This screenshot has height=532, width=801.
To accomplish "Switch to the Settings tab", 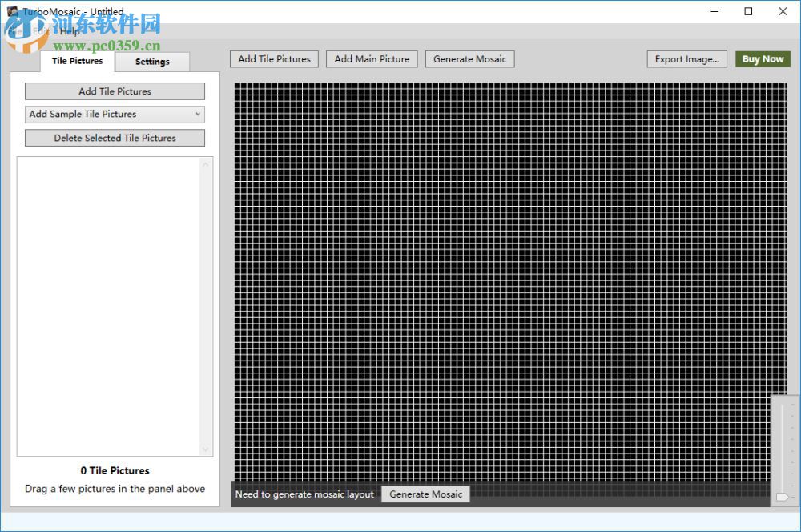I will pos(152,62).
